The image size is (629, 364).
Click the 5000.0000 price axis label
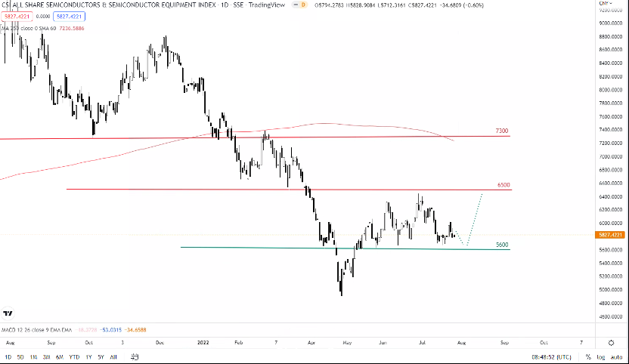pos(611,290)
